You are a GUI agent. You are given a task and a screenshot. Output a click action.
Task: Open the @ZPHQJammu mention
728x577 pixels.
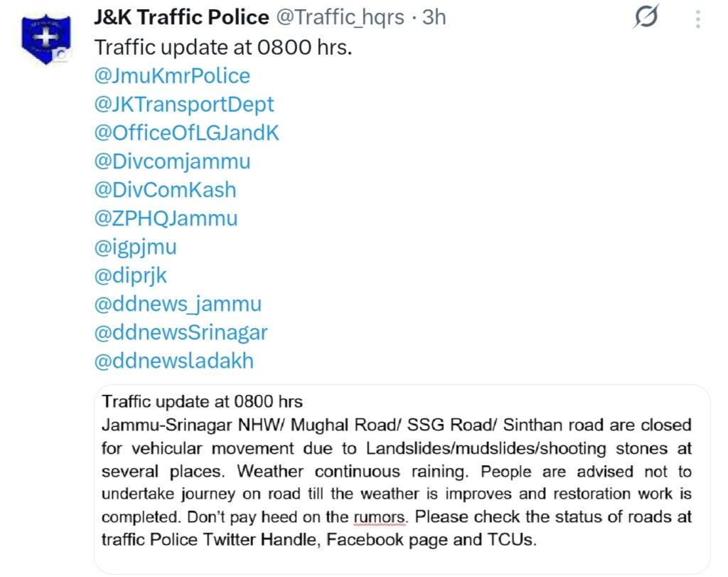click(166, 218)
